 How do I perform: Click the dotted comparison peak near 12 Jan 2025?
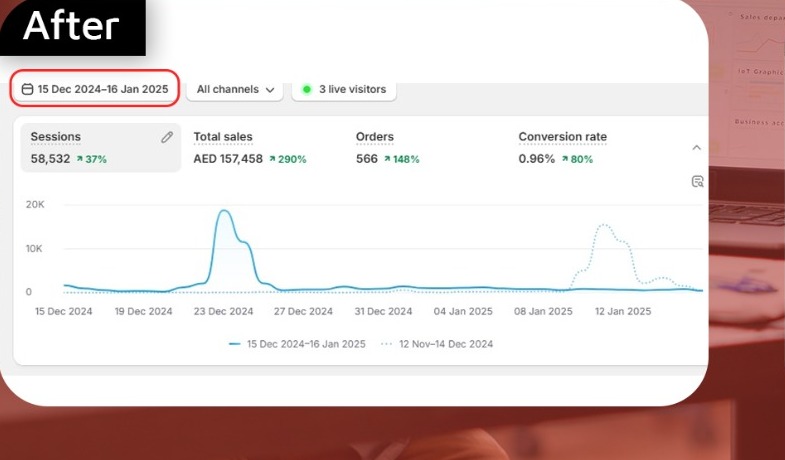(x=605, y=225)
